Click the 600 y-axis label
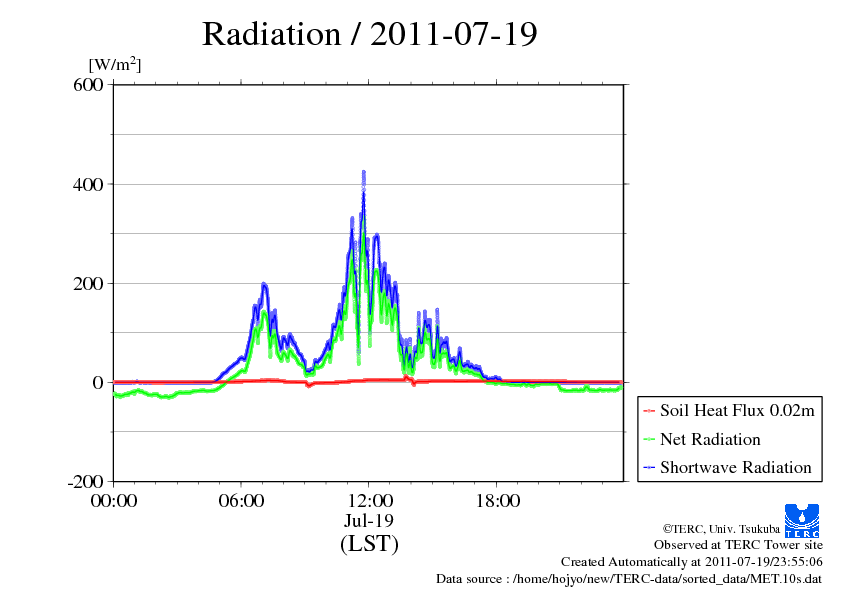Image resolution: width=842 pixels, height=595 pixels. [x=88, y=85]
